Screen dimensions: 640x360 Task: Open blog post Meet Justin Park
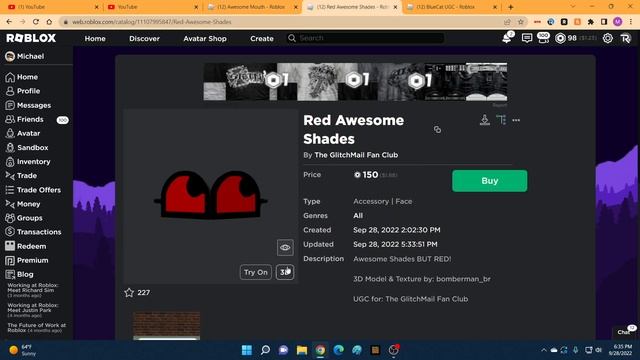pos(33,310)
